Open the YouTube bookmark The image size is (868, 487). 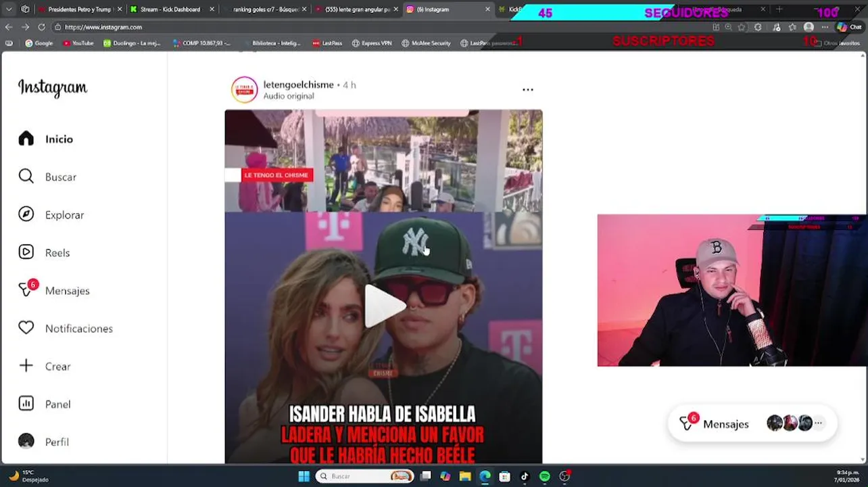pos(78,43)
